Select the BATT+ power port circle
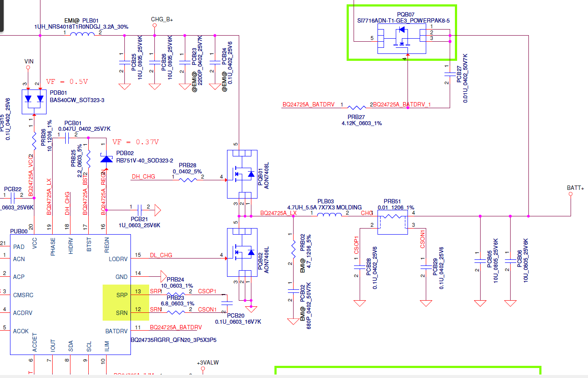 pyautogui.click(x=571, y=195)
